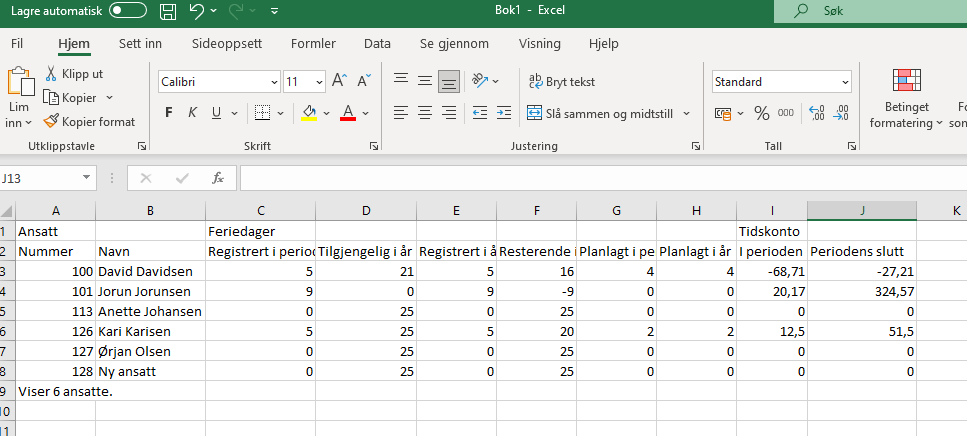Expand merge and center dropdown arrow
This screenshot has height=436, width=967.
tap(686, 113)
